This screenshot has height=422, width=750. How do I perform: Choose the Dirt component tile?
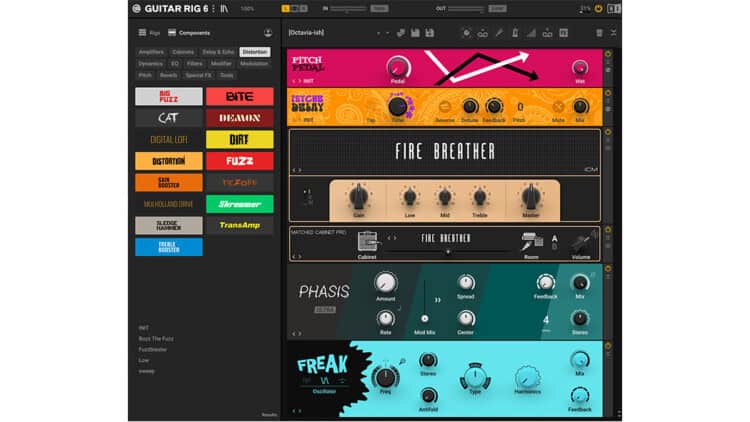[240, 139]
